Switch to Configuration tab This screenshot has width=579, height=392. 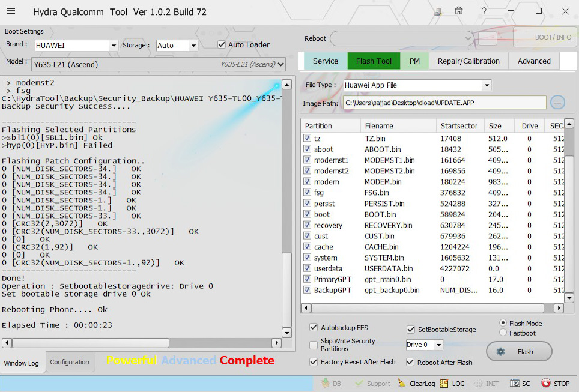70,362
